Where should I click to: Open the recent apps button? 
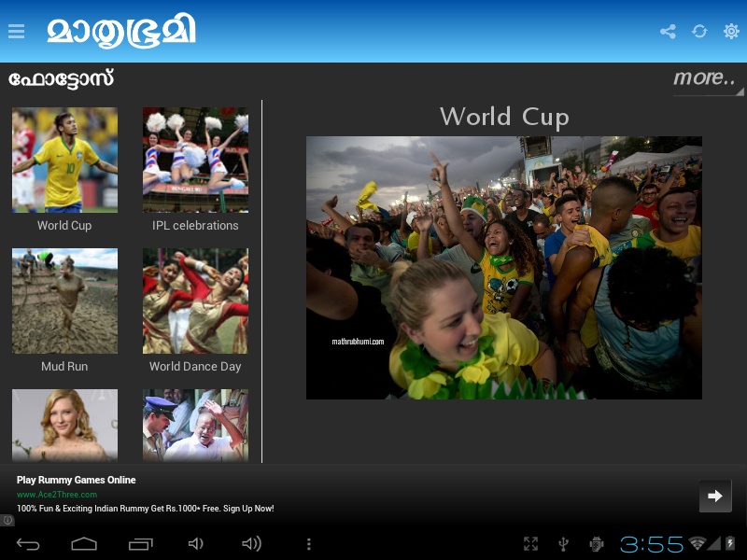pyautogui.click(x=141, y=544)
